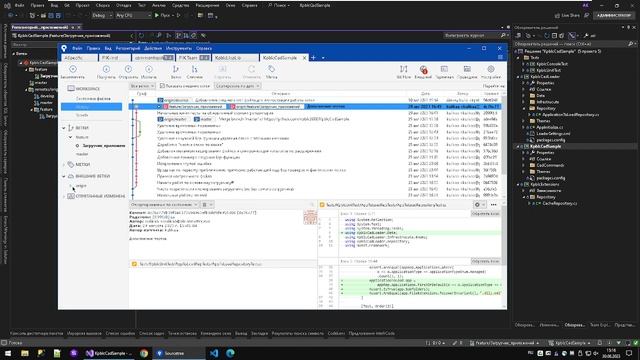Open the sort by date dropdown
This screenshot has width=640, height=360.
(x=238, y=86)
